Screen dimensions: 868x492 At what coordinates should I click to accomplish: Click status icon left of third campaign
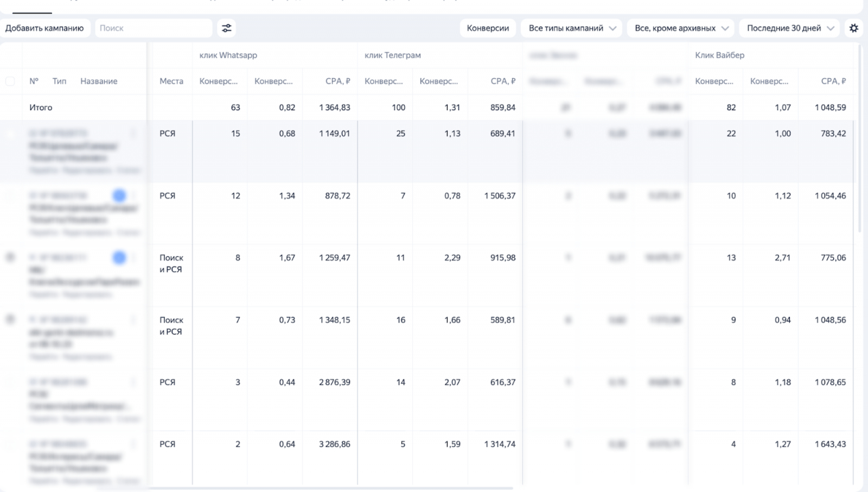tap(10, 257)
